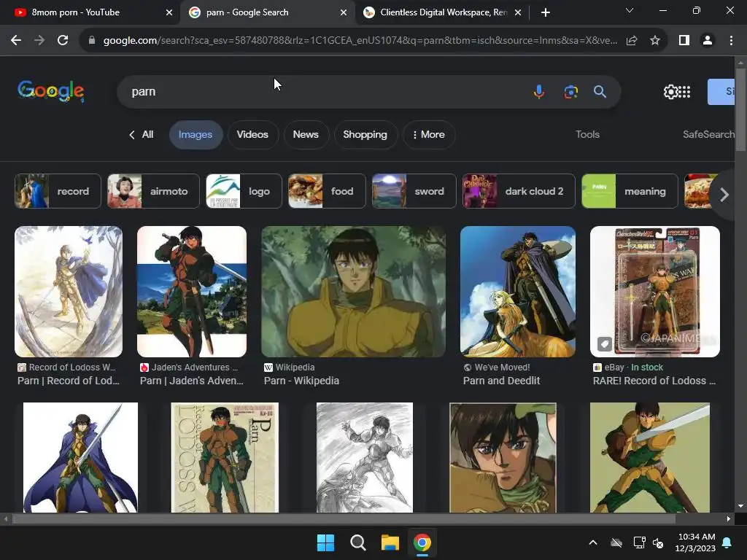The image size is (747, 560).
Task: Open the tab search chevron
Action: coord(630,10)
